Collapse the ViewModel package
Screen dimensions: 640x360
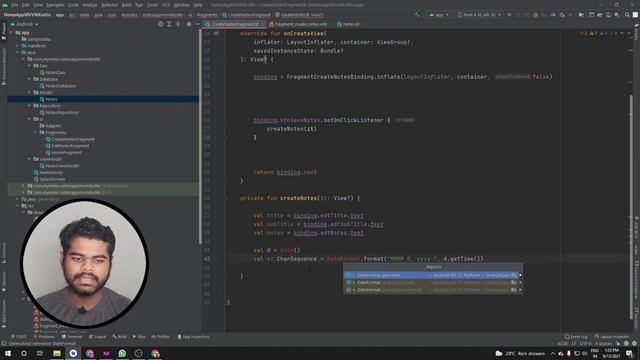pos(30,159)
